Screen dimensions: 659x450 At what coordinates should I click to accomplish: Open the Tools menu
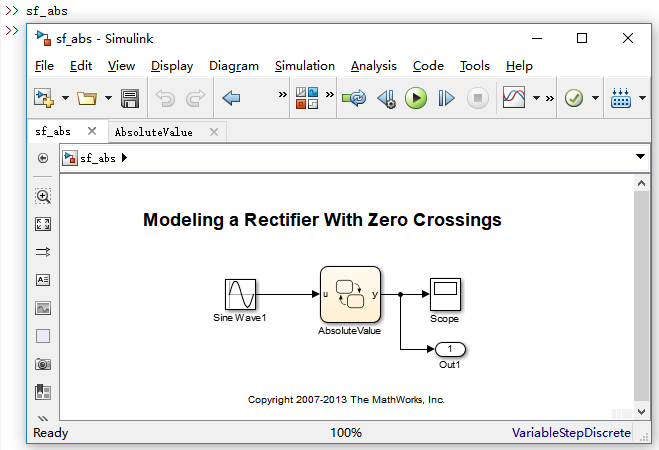pos(474,66)
